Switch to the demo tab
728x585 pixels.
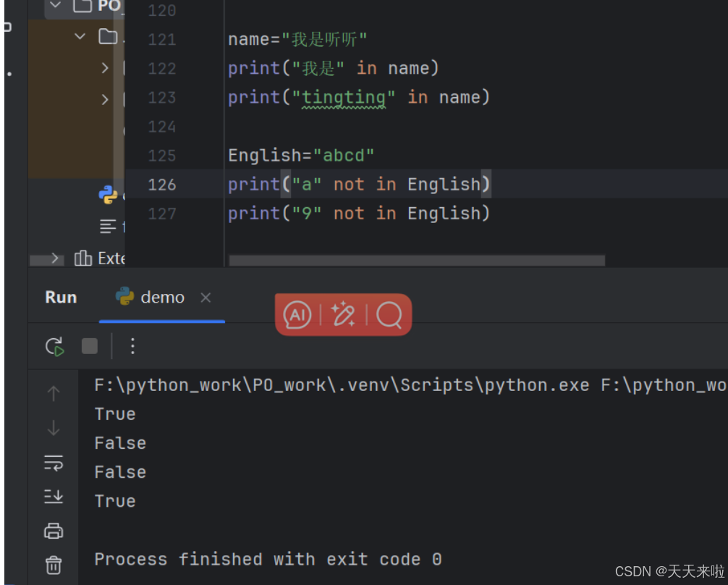click(161, 297)
